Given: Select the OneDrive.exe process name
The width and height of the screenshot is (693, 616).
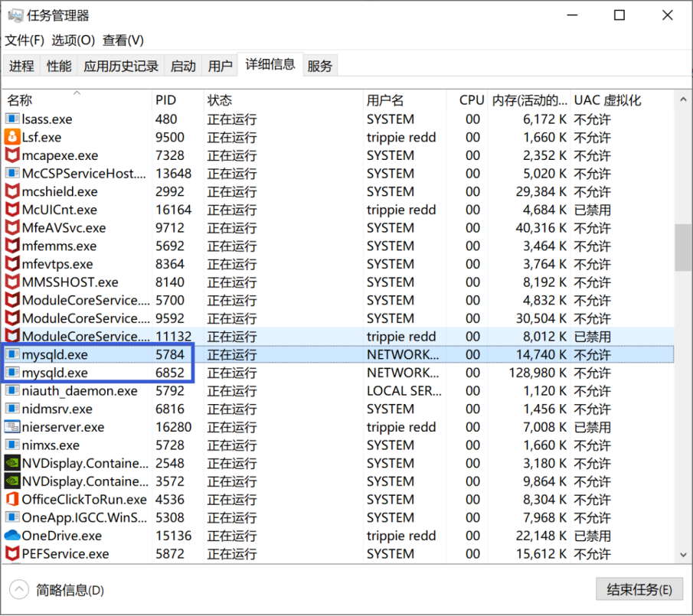Looking at the screenshot, I should [62, 536].
